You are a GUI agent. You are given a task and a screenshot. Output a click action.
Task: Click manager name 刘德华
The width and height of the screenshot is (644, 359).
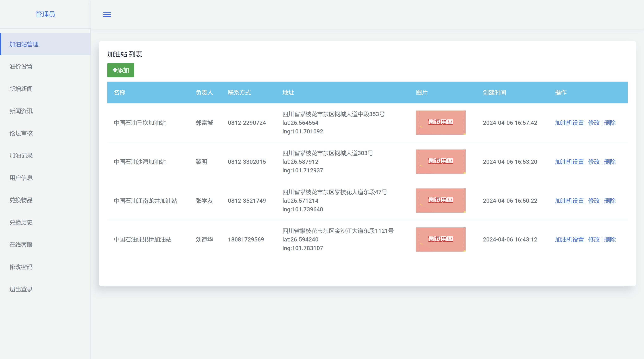pos(204,239)
